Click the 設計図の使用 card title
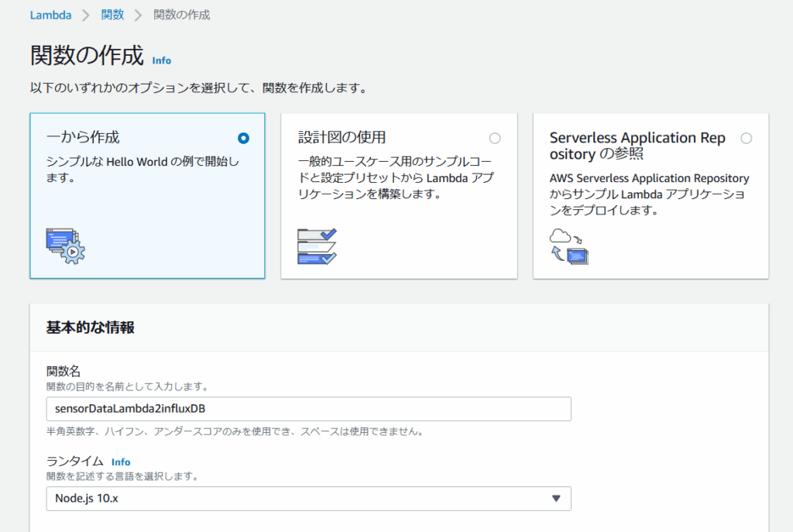 tap(342, 138)
